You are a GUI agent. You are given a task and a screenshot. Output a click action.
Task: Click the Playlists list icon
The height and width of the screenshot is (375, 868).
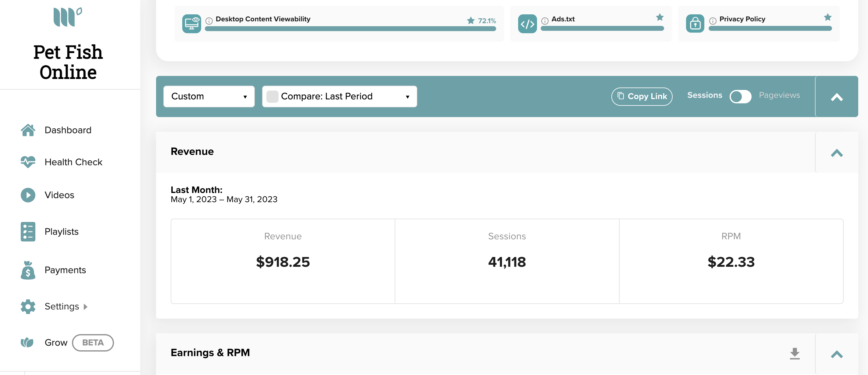click(x=28, y=232)
